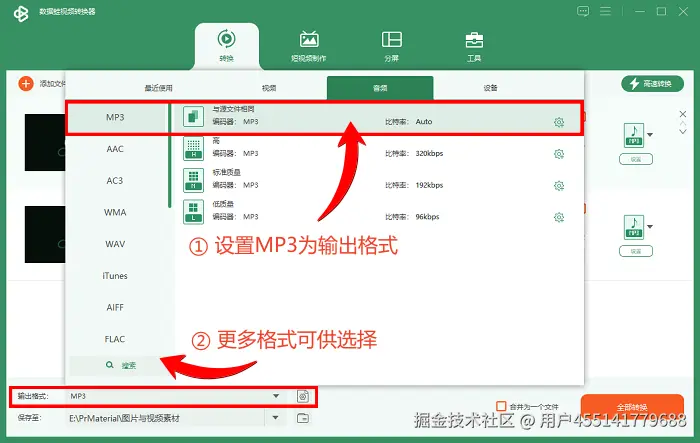Image resolution: width=700 pixels, height=443 pixels.
Task: Open the 分屏 split-screen tab
Action: pyautogui.click(x=392, y=46)
